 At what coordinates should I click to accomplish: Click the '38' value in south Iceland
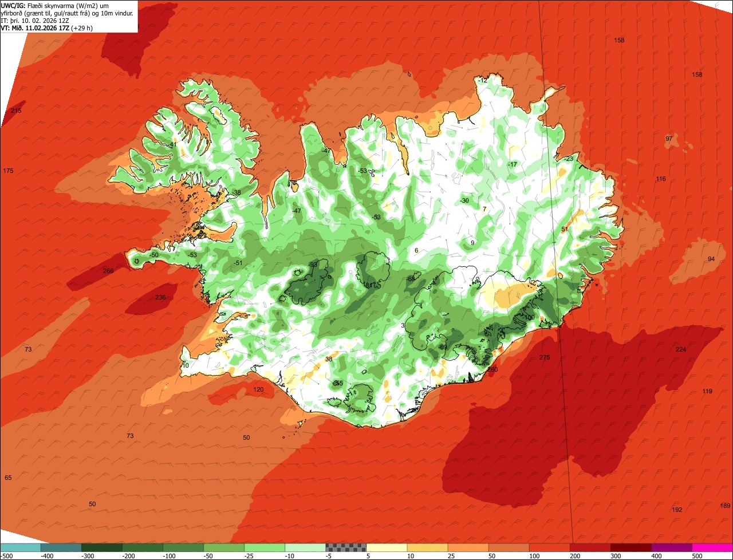coord(329,359)
